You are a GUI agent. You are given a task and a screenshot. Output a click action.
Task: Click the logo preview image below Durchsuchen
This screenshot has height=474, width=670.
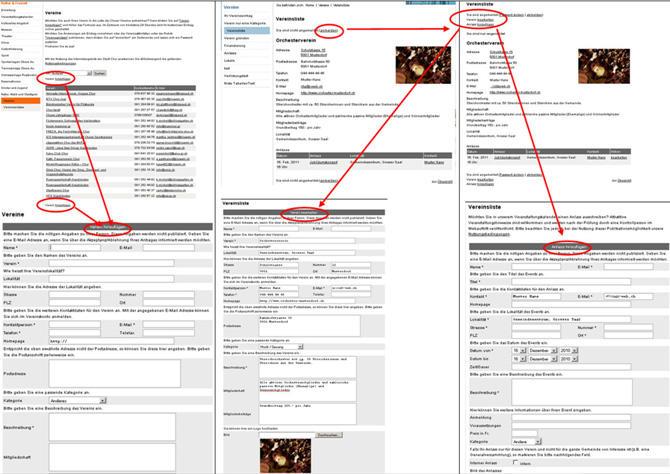tap(285, 456)
